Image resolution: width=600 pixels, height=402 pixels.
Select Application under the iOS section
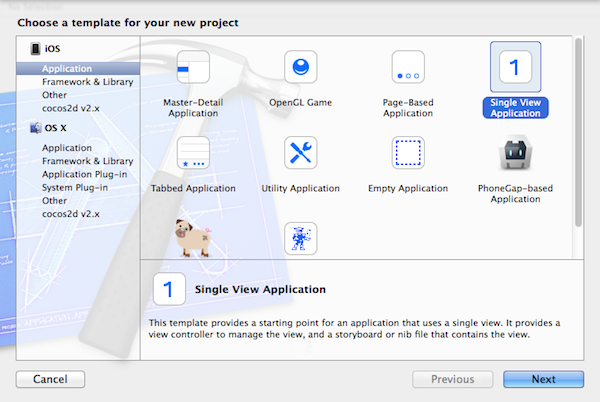[67, 68]
